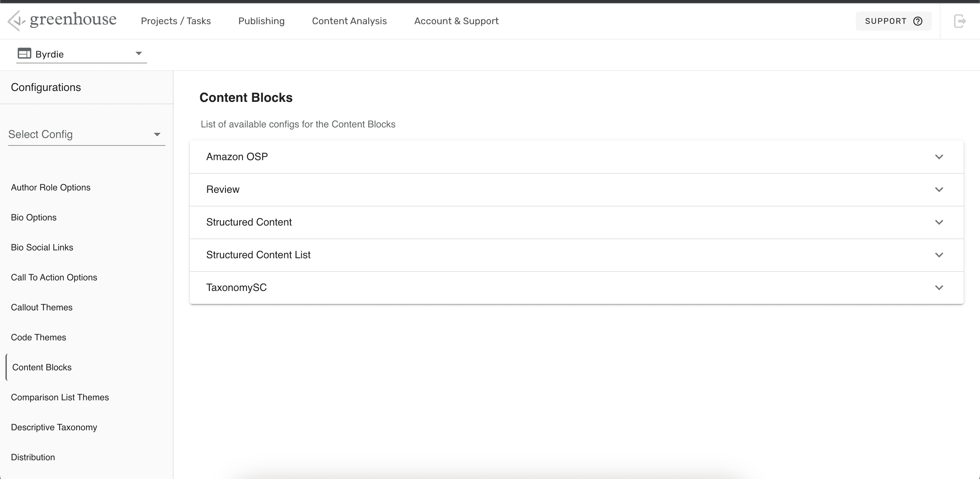
Task: Open Bio Social Links configuration
Action: [x=42, y=247]
